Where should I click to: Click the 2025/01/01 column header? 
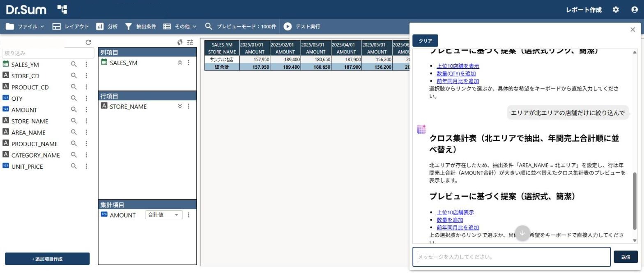tap(254, 44)
